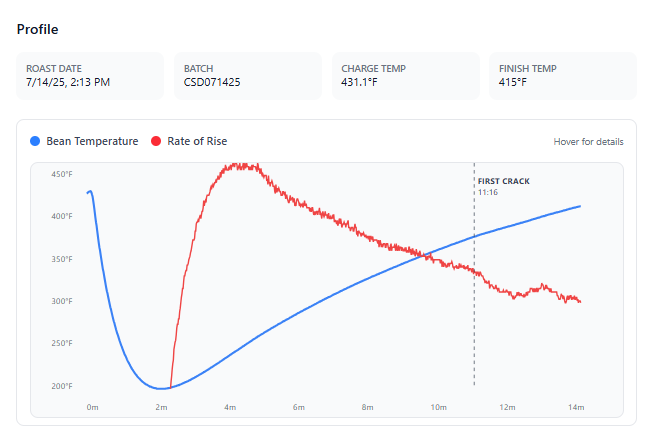The image size is (653, 440).
Task: Click the 0m x-axis label
Action: tap(92, 407)
